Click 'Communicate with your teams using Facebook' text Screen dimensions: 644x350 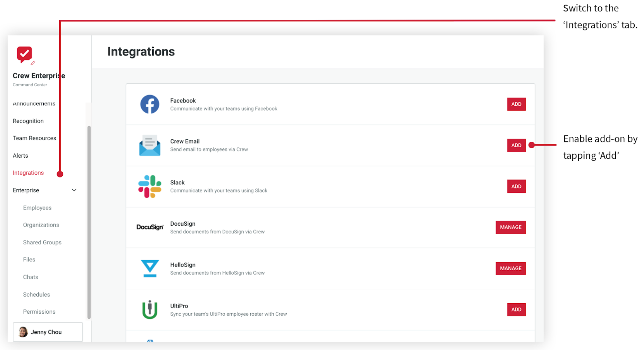224,108
